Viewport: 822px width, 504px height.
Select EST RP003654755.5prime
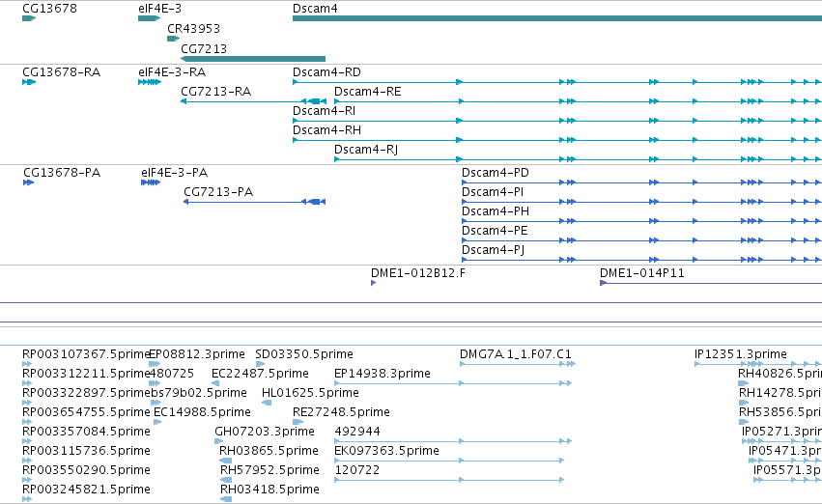coord(86,413)
